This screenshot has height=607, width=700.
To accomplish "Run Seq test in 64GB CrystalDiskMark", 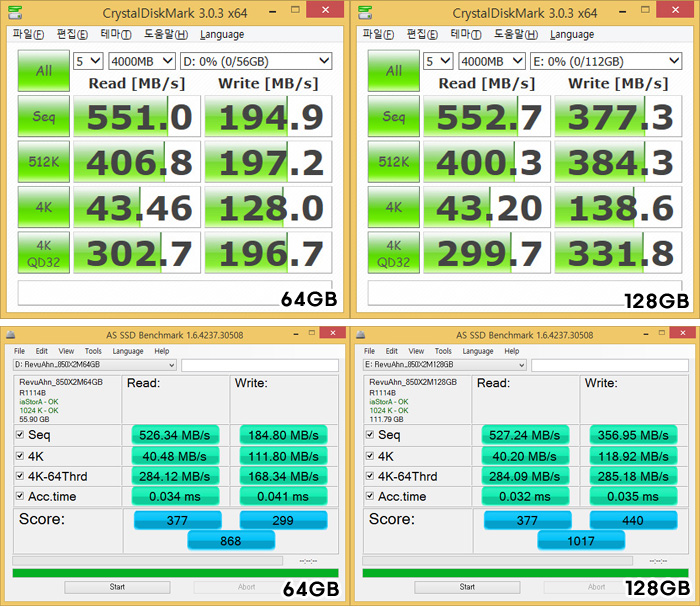I will point(44,116).
